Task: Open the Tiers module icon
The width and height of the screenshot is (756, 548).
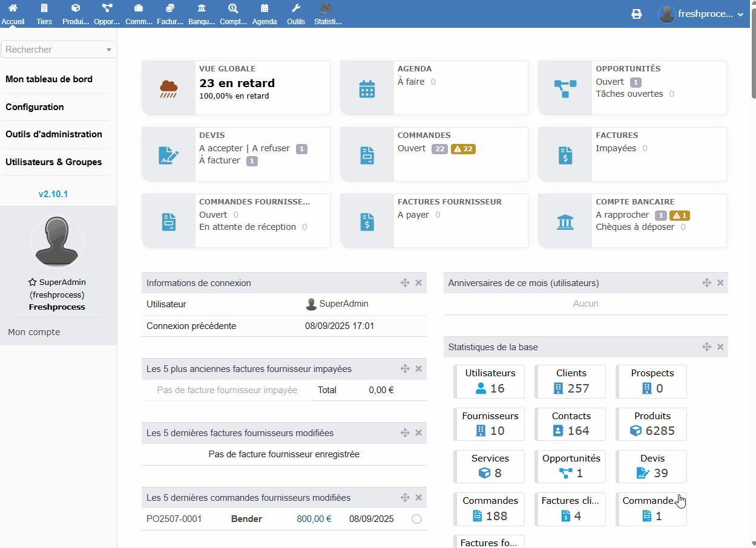Action: point(44,8)
